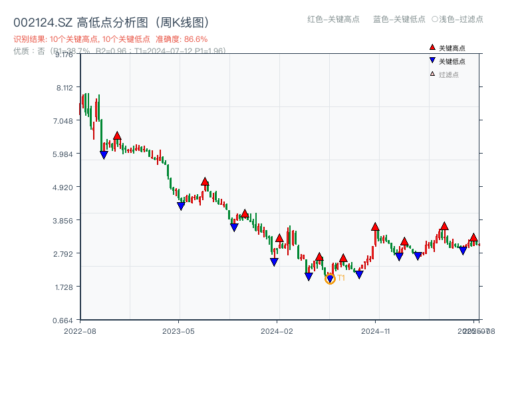The width and height of the screenshot is (532, 399).
Task: Click the red triangle icon in the 关键高点 legend
Action: [x=432, y=47]
